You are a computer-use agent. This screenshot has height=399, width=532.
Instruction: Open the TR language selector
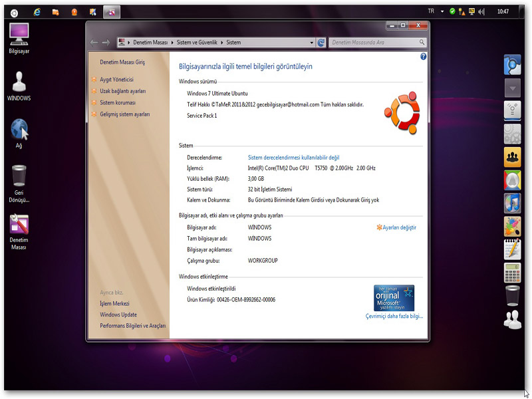[x=431, y=11]
